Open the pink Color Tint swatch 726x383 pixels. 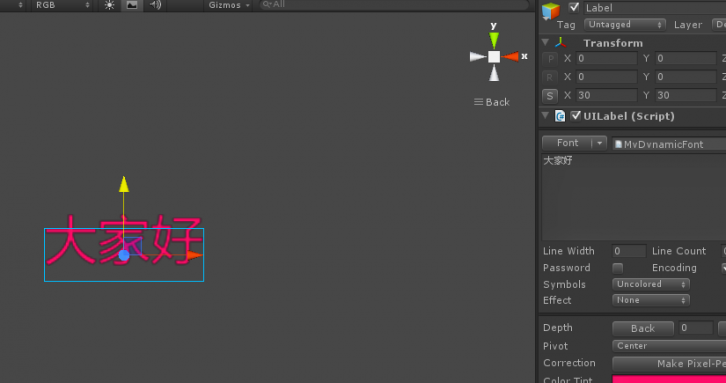(669, 379)
